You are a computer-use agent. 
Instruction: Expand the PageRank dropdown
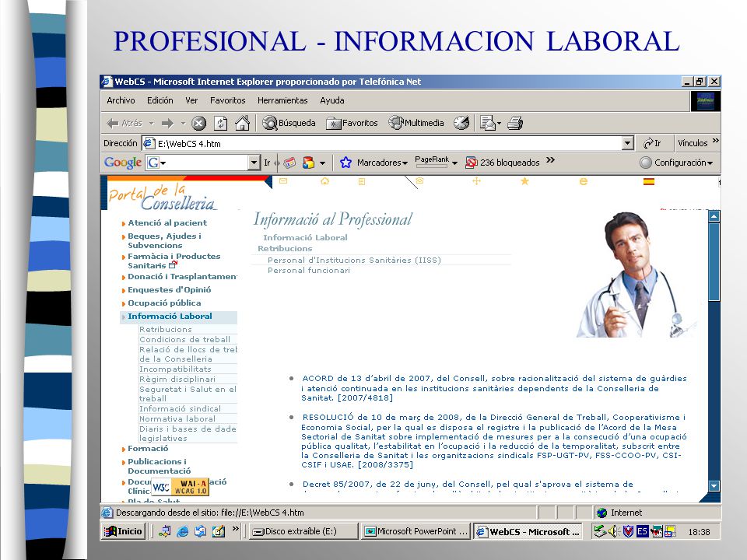pos(454,163)
